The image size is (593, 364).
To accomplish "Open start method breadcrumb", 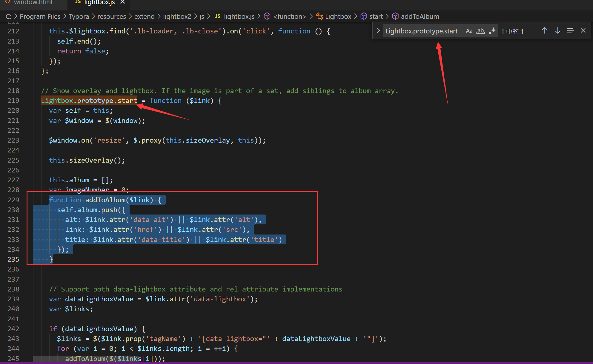I will click(x=376, y=16).
